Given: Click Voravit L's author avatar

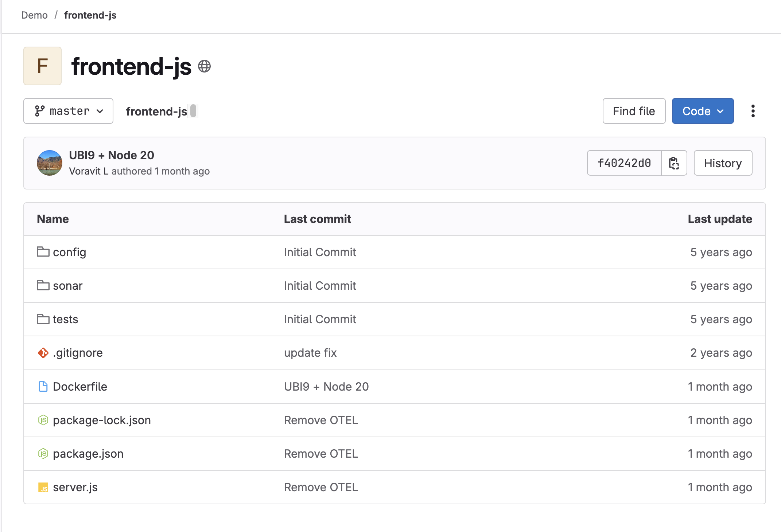Looking at the screenshot, I should pyautogui.click(x=50, y=163).
